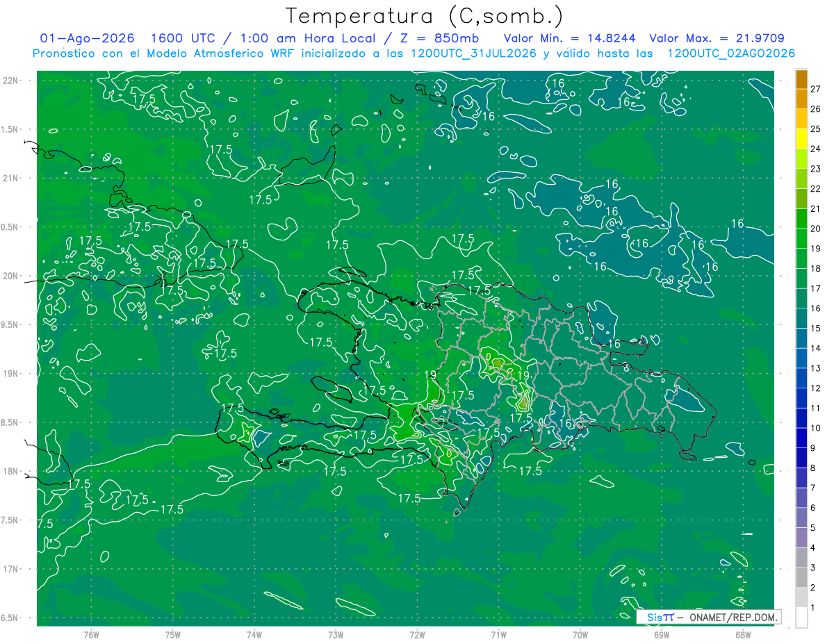Click the "73W" longitude axis label

[x=336, y=634]
